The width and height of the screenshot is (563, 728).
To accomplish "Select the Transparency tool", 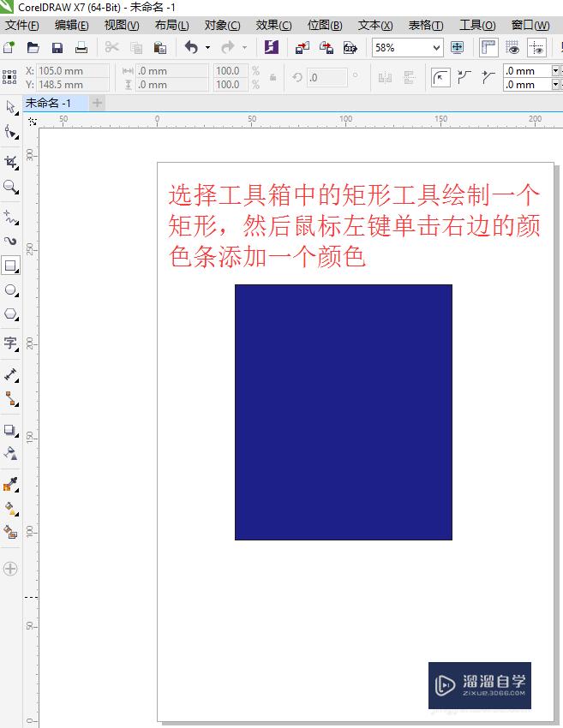I will tap(10, 453).
